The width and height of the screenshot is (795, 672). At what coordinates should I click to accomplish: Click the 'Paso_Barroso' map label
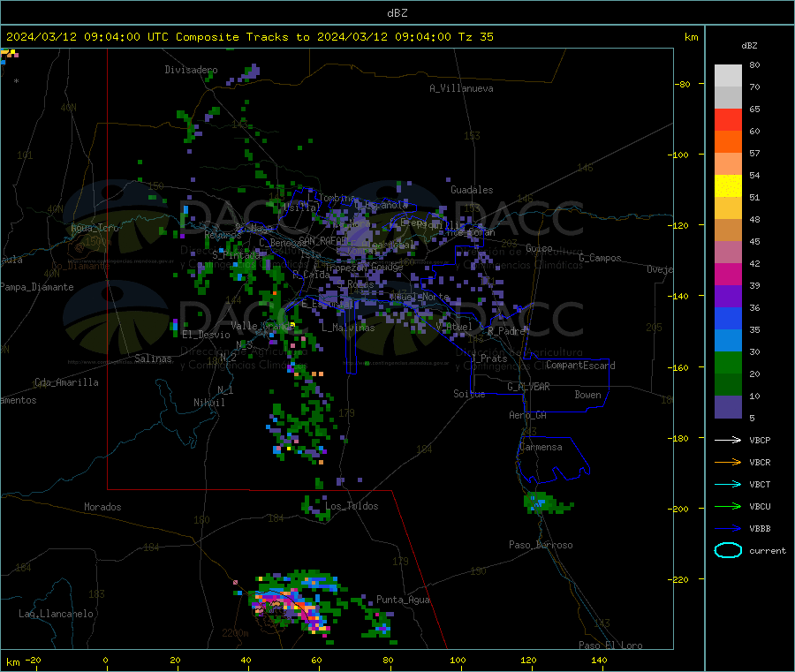point(541,545)
